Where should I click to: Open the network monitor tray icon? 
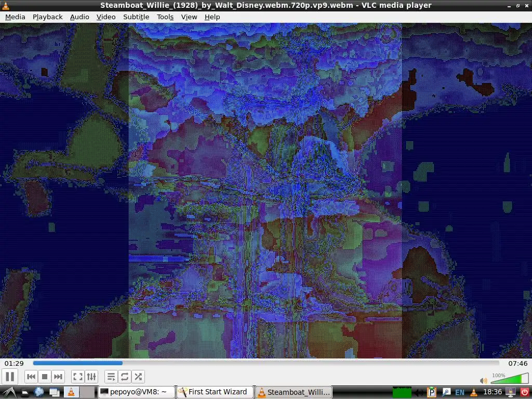click(x=510, y=393)
